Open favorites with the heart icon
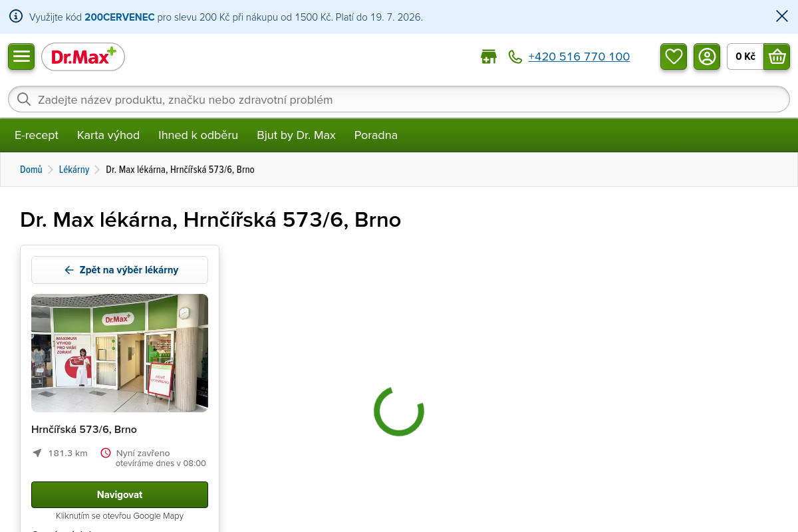This screenshot has width=798, height=532. pyautogui.click(x=674, y=57)
